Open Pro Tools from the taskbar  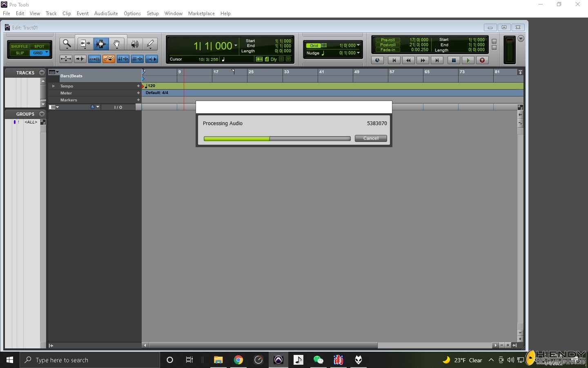click(x=278, y=360)
